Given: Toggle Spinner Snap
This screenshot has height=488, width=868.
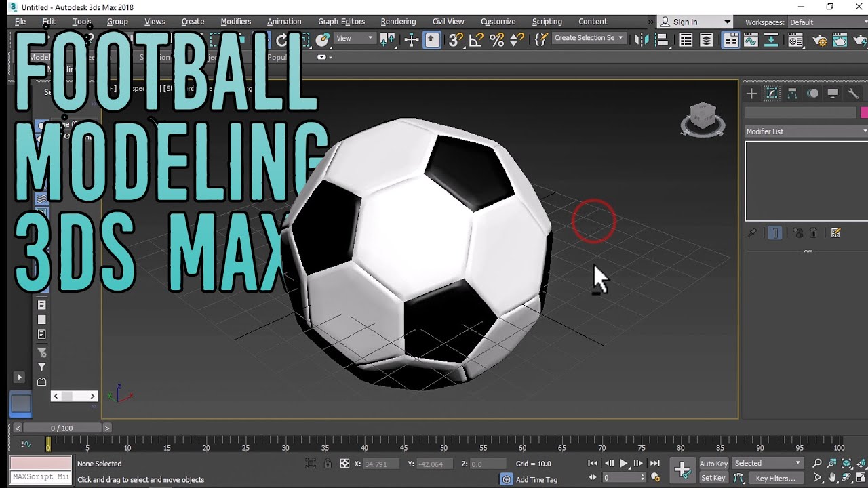Looking at the screenshot, I should [x=517, y=40].
